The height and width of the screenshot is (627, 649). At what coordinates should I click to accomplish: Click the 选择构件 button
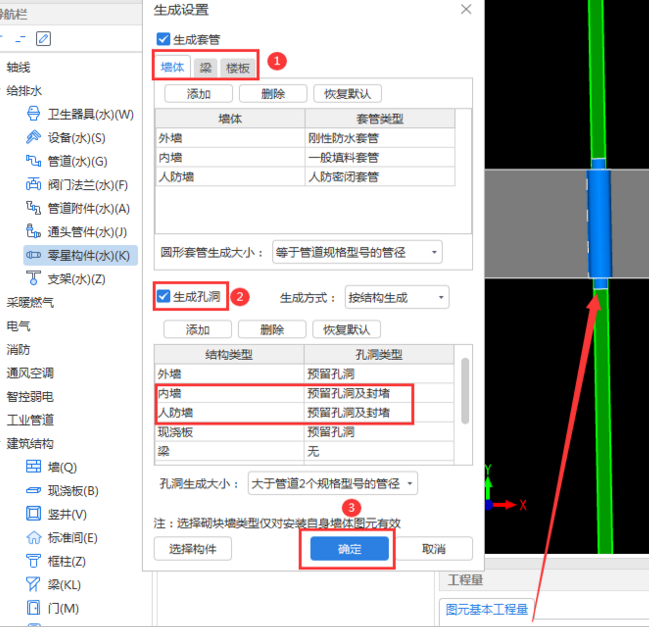pos(192,549)
